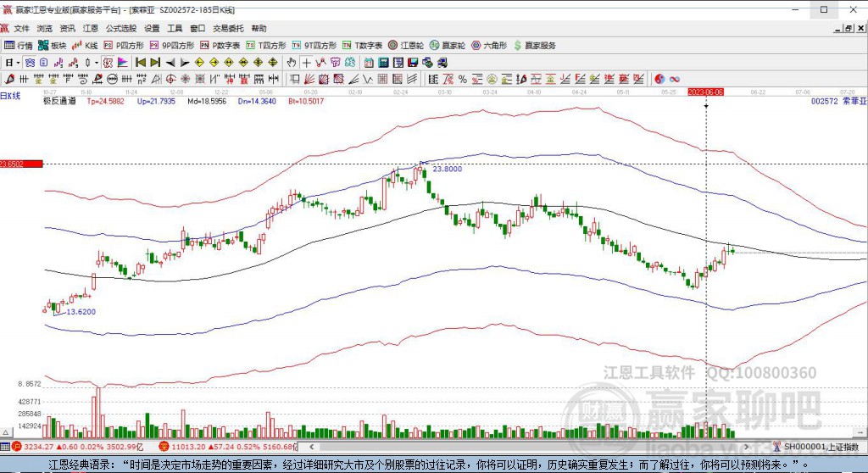Viewport: 868px width, 473px height.
Task: Select the hand pan tool
Action: (x=292, y=63)
